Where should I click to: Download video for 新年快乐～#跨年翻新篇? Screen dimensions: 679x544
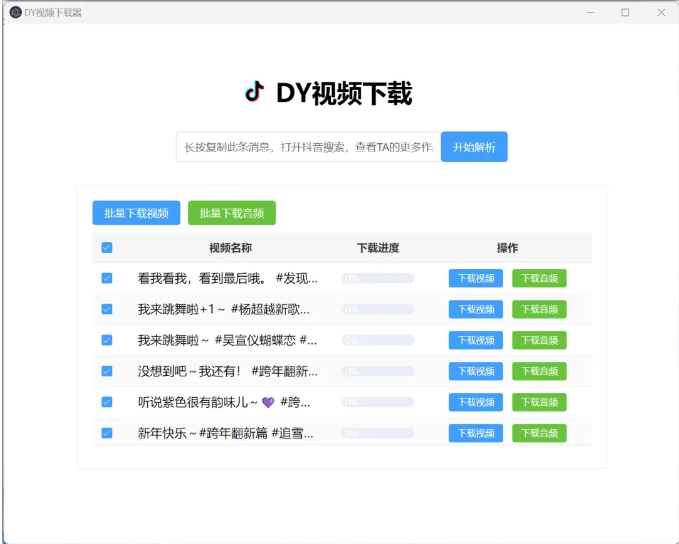[x=476, y=433]
